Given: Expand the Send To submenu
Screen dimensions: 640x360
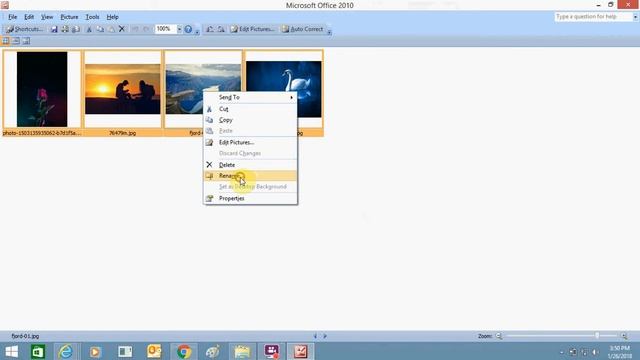Looking at the screenshot, I should coord(250,97).
